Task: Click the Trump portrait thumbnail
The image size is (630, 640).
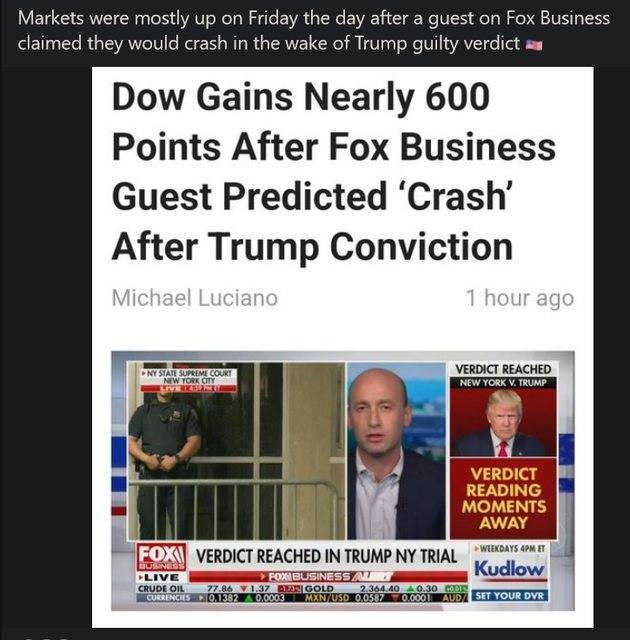Action: pos(504,422)
